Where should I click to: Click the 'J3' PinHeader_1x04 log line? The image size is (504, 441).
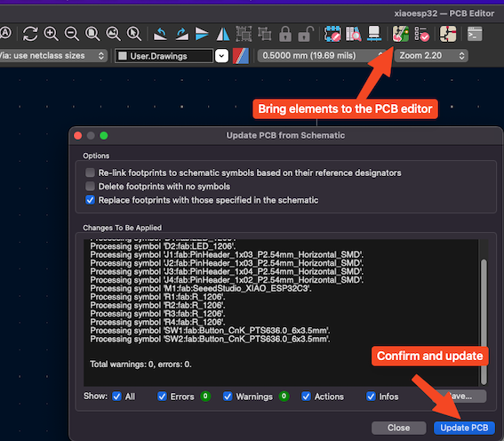point(227,271)
